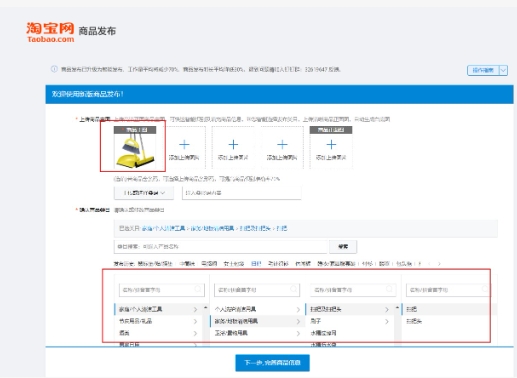
Task: Click the info icon beside the notice text
Action: (54, 69)
